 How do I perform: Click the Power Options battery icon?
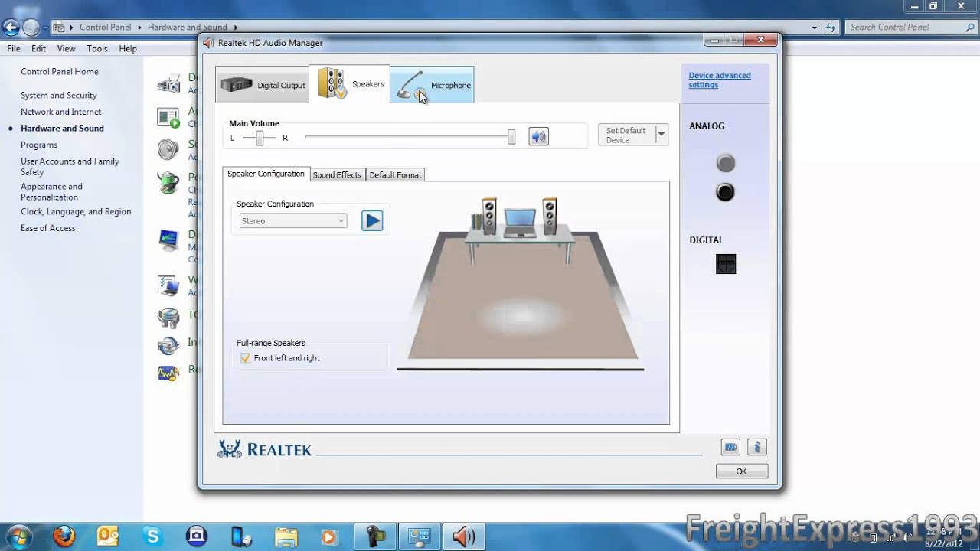[x=168, y=182]
